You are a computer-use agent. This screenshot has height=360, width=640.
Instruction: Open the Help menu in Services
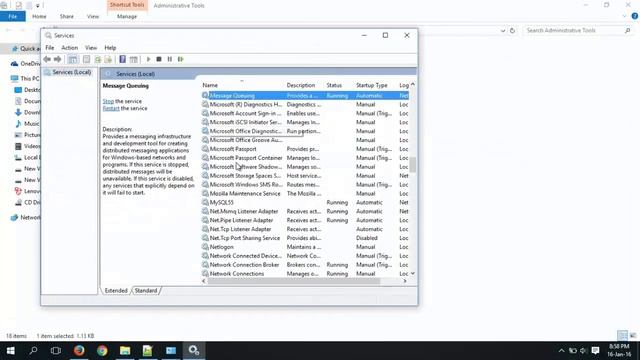(x=110, y=48)
